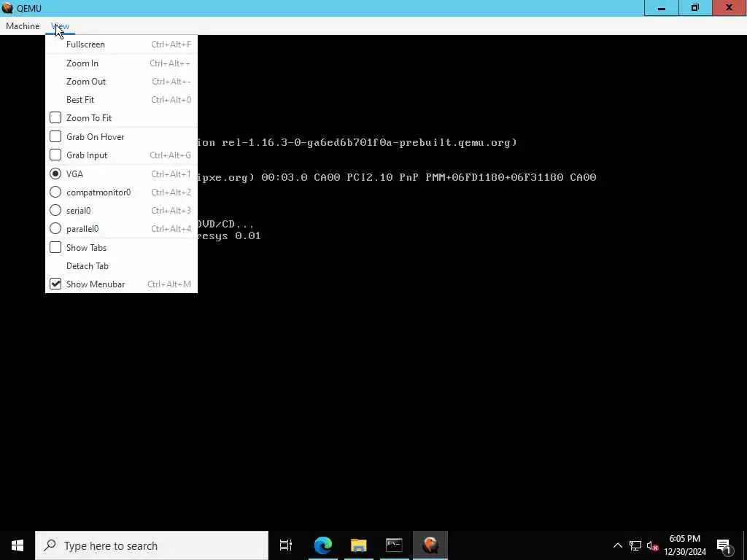
Task: Open File Explorer from taskbar
Action: tap(359, 545)
